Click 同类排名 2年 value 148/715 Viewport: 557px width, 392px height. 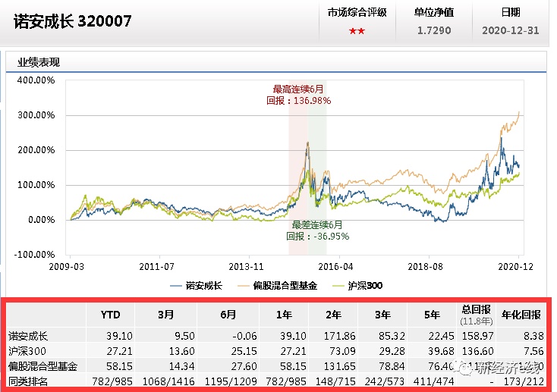click(335, 381)
